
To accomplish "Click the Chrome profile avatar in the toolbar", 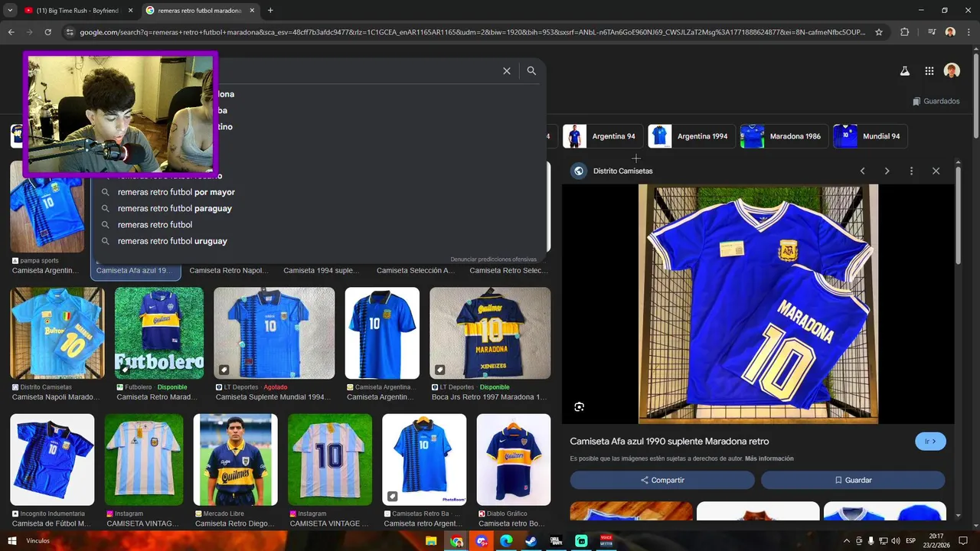I will click(950, 32).
